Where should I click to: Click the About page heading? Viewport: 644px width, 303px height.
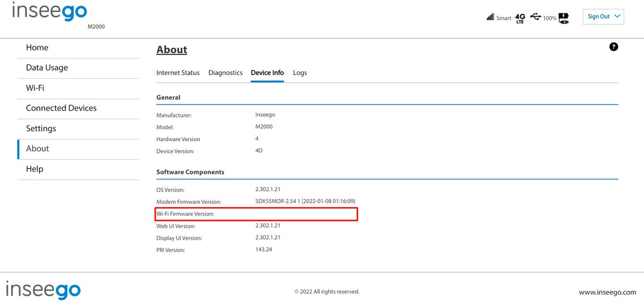click(x=172, y=50)
